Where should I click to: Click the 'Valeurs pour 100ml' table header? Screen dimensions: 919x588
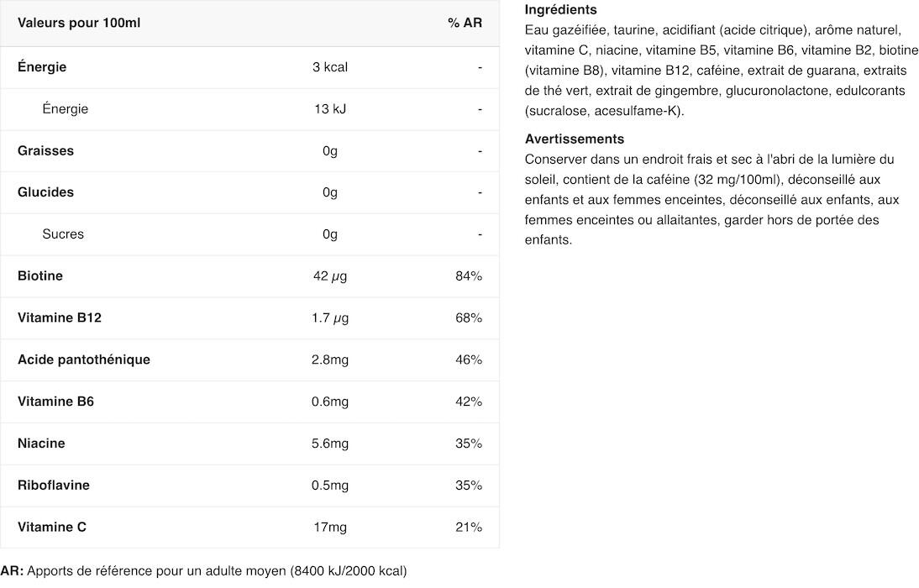[78, 23]
